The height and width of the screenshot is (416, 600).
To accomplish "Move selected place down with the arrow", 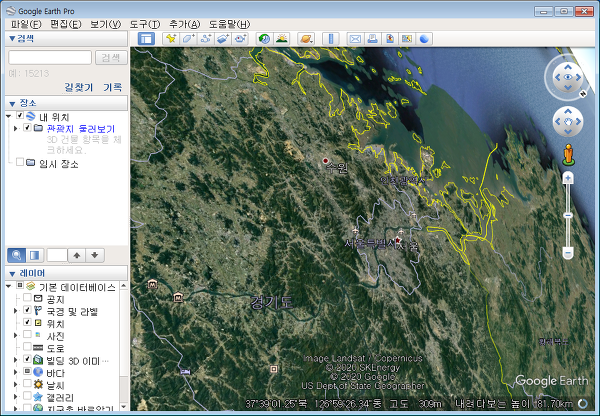I will (95, 255).
